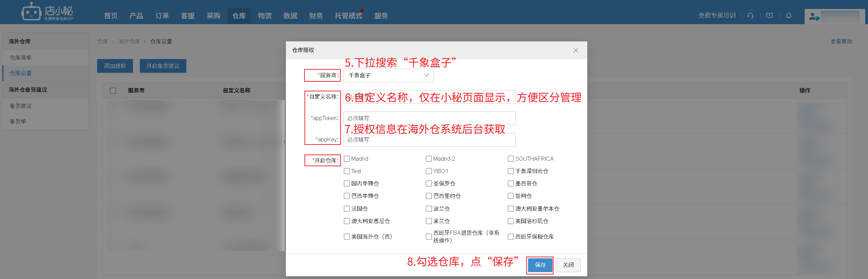Check the 巴西里约仓 checkbox
The image size is (868, 279).
[x=429, y=196]
